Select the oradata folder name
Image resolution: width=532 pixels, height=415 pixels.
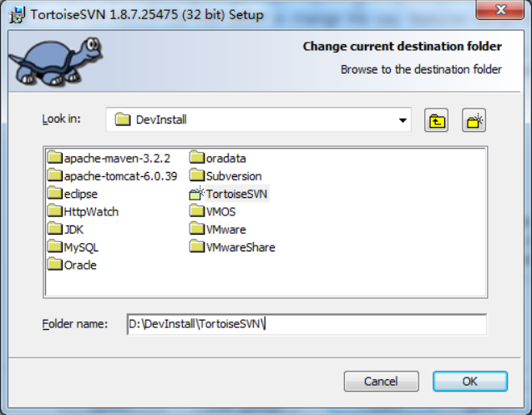tap(226, 159)
